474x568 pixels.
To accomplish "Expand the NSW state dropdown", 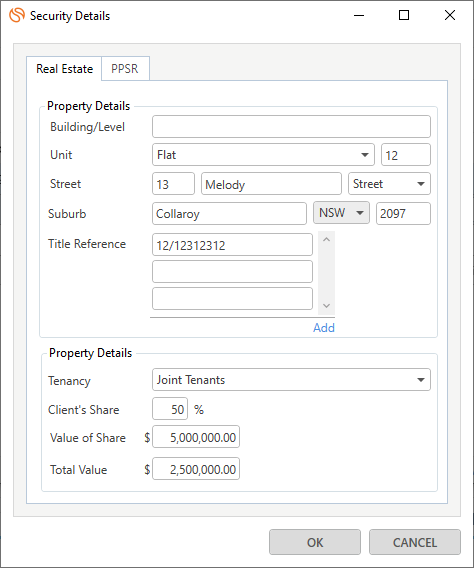I will pos(341,213).
